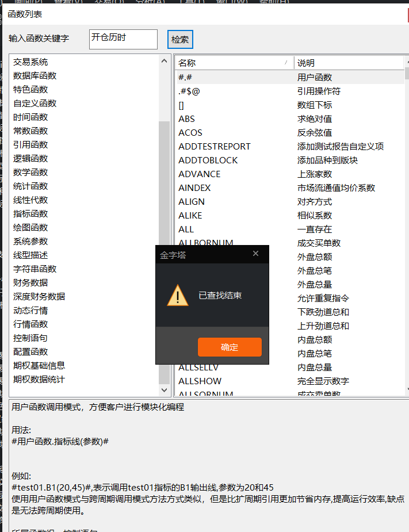Click the 检索 search button

point(180,39)
